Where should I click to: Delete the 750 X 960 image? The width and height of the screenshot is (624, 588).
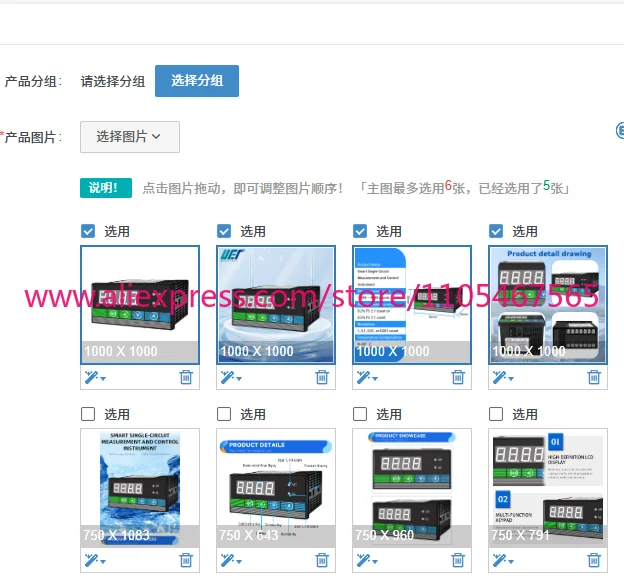tap(458, 560)
